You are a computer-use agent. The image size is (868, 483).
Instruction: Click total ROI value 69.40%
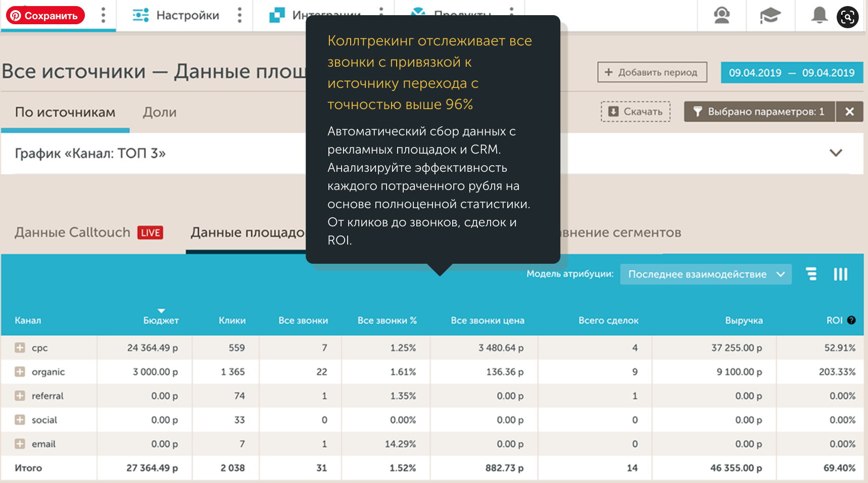[x=839, y=468]
